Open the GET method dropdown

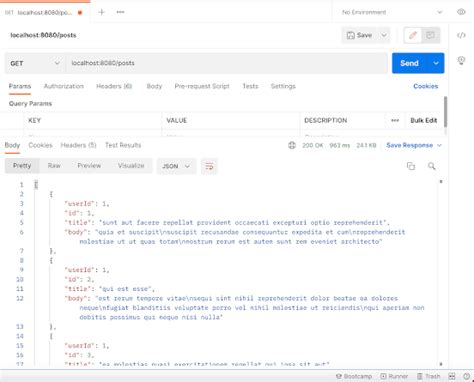[35, 63]
